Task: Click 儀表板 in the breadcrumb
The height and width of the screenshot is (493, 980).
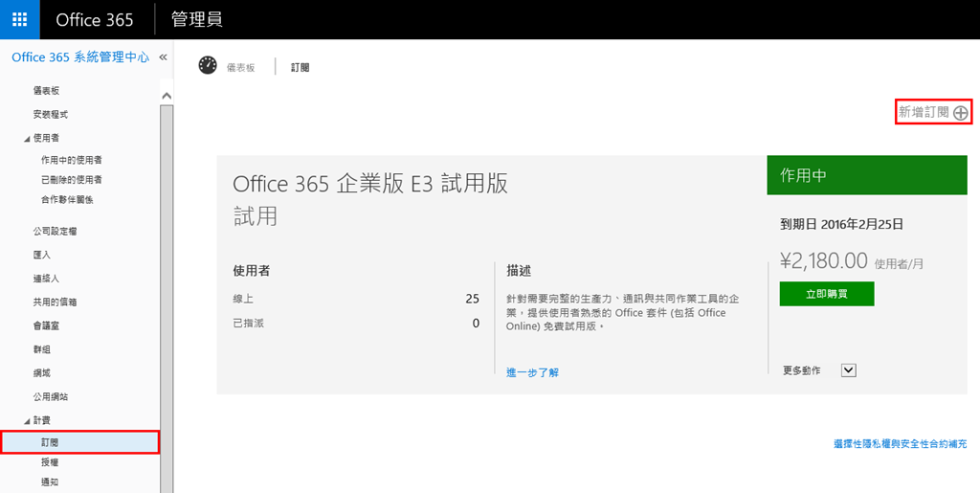Action: tap(240, 68)
